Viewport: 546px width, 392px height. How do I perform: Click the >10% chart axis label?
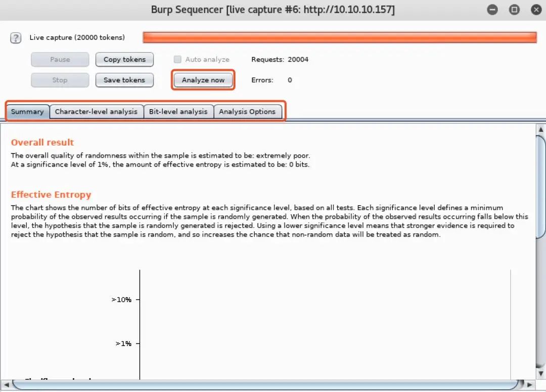[121, 300]
